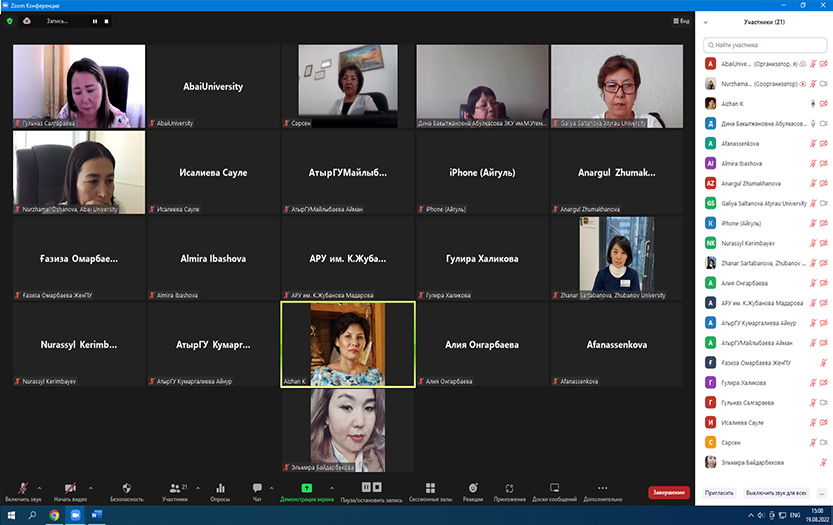Open Доски сообщений whiteboards

click(554, 488)
